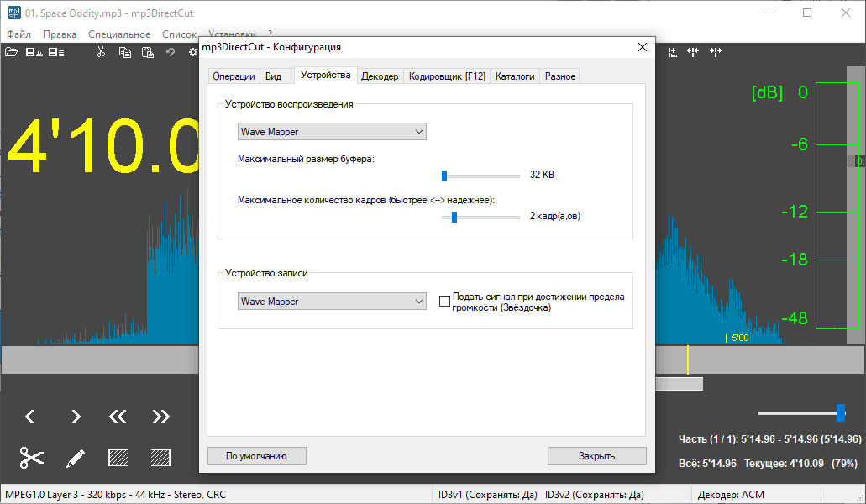Click the MPEG1.0 Layer 3 status bar text
Viewport: 866px width, 504px height.
point(115,495)
